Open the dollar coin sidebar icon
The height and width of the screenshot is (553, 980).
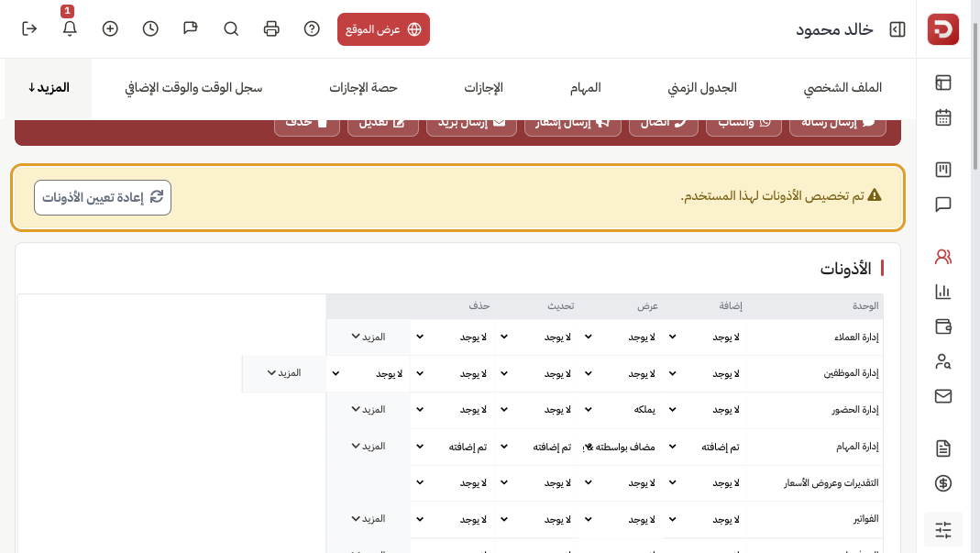click(943, 483)
